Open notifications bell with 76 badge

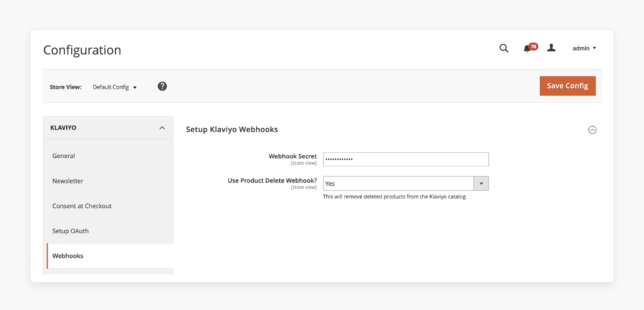pos(530,48)
